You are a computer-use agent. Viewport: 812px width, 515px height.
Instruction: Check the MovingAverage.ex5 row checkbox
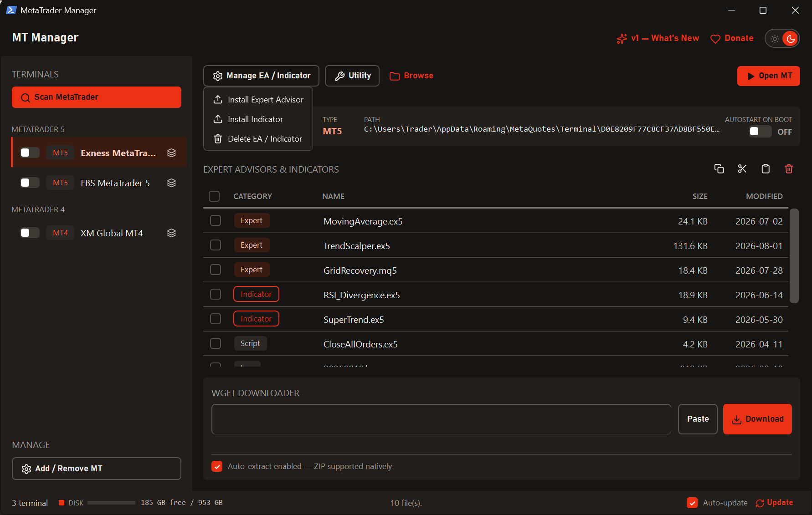point(216,220)
